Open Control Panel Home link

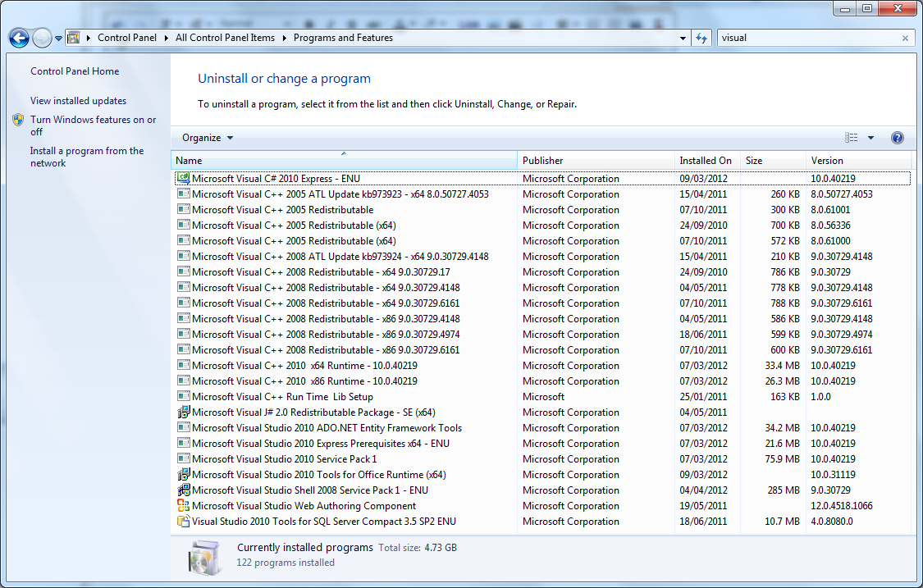point(75,71)
